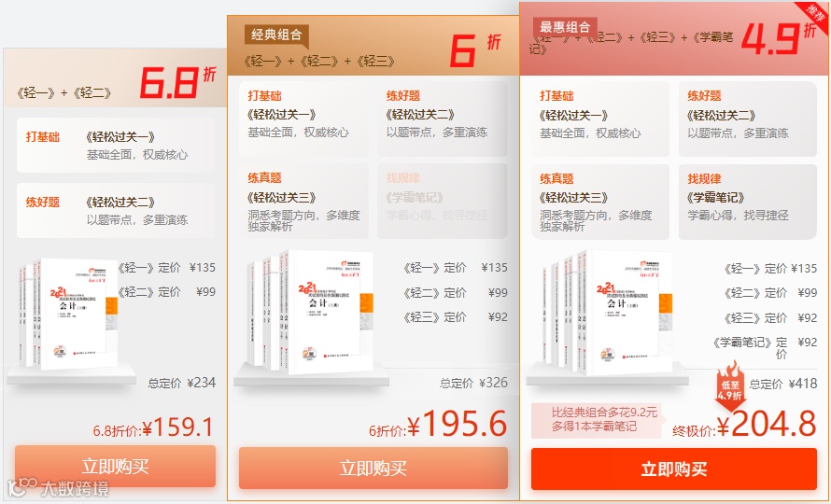This screenshot has height=504, width=831.
Task: Click the 立即购买 button under the 经典组合 package
Action: [373, 468]
